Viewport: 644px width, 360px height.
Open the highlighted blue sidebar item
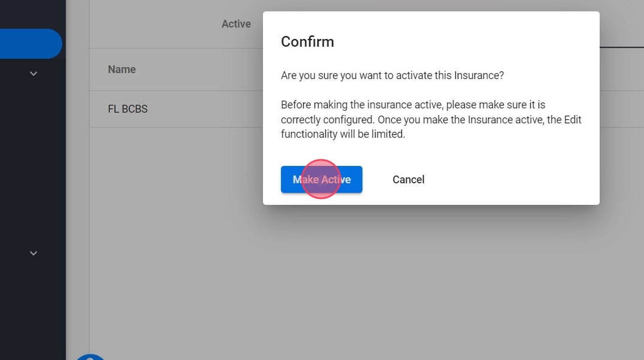[x=30, y=44]
